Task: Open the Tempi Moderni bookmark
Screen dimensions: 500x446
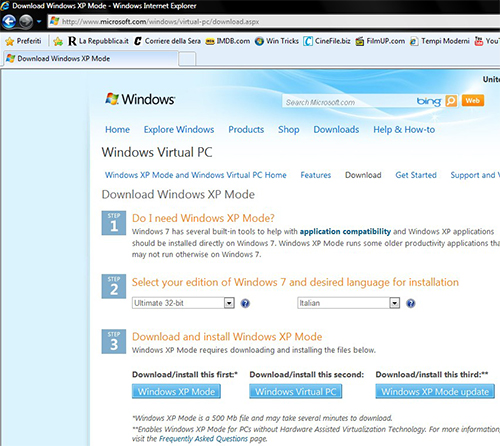Action: point(440,41)
